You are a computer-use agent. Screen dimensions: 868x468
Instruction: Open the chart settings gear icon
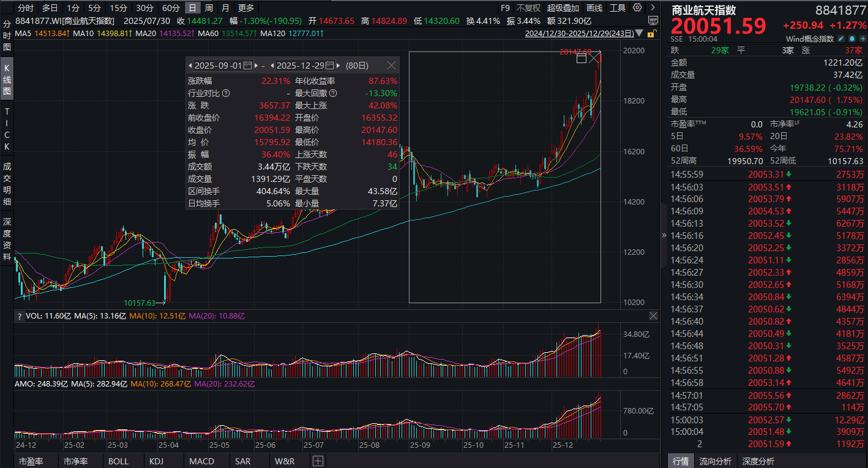[637, 8]
